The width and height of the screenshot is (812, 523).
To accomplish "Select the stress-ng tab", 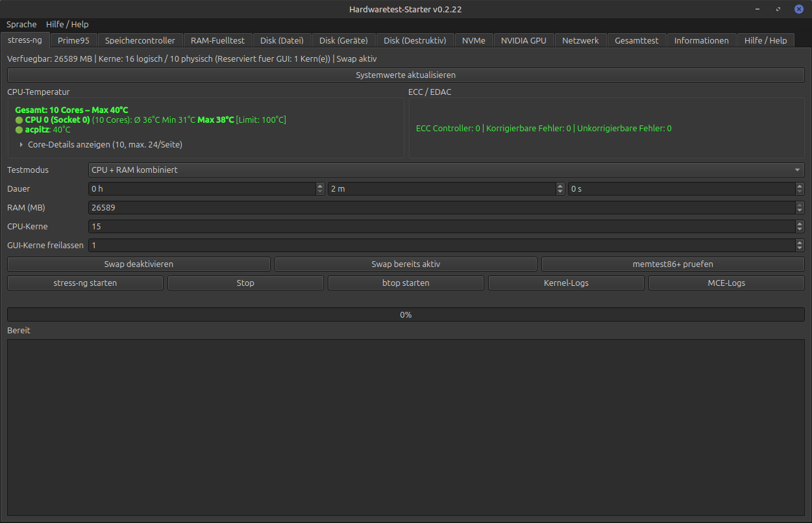I will 25,40.
